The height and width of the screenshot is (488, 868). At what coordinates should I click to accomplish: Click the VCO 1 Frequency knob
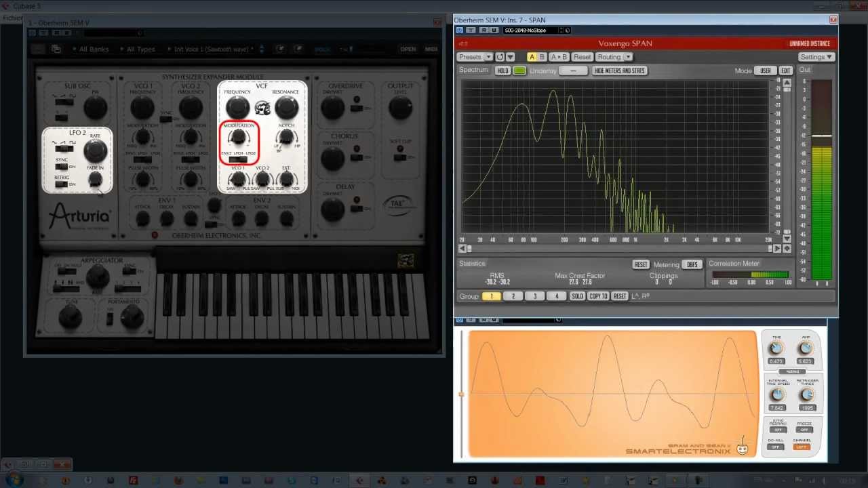coord(142,107)
